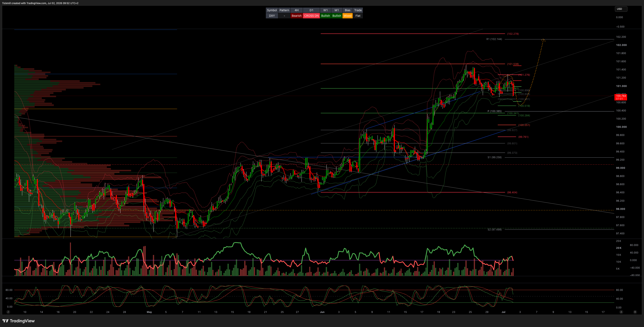644x327 pixels.
Task: Select the D1 column header
Action: [311, 10]
